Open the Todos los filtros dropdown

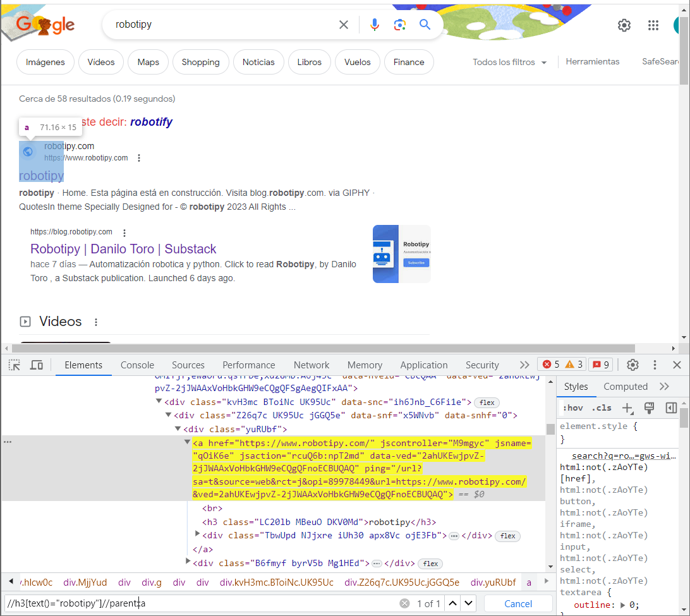(x=509, y=62)
